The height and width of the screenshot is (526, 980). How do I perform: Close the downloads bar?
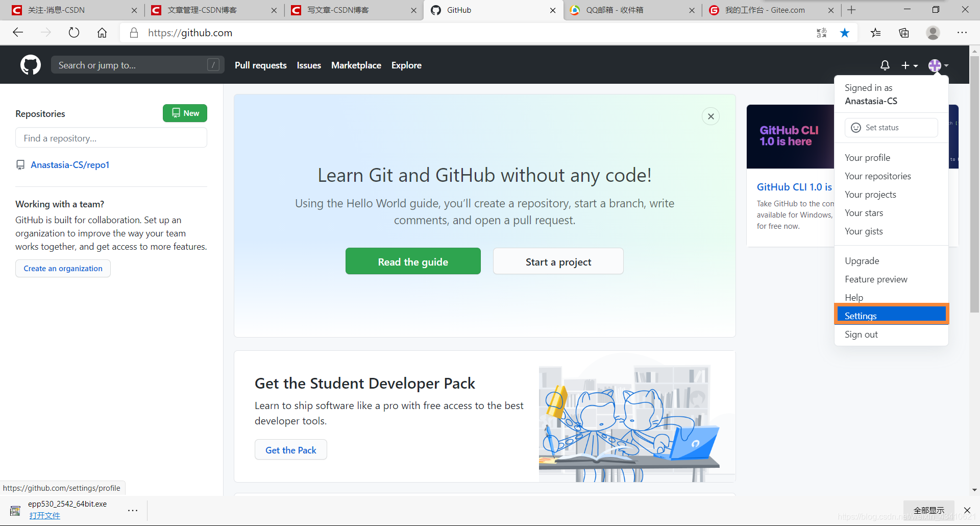967,510
